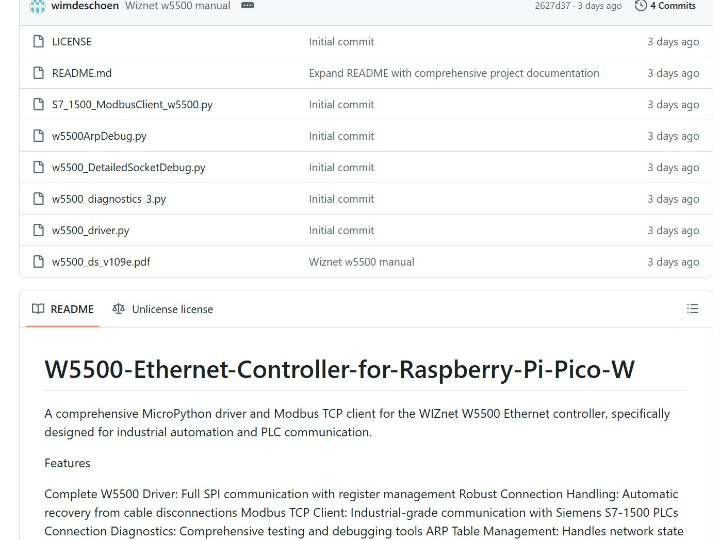This screenshot has width=720, height=540.
Task: Open commit hash 2627d37
Action: click(552, 6)
